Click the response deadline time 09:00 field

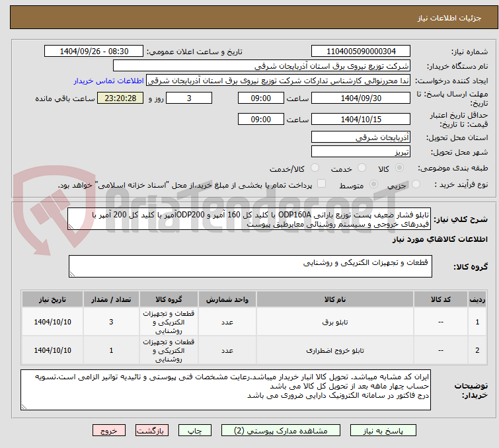260,98
